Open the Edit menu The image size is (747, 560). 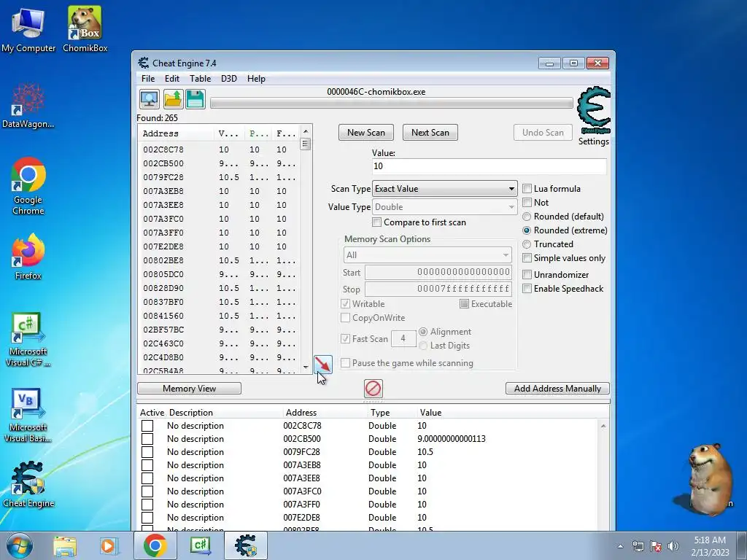172,79
